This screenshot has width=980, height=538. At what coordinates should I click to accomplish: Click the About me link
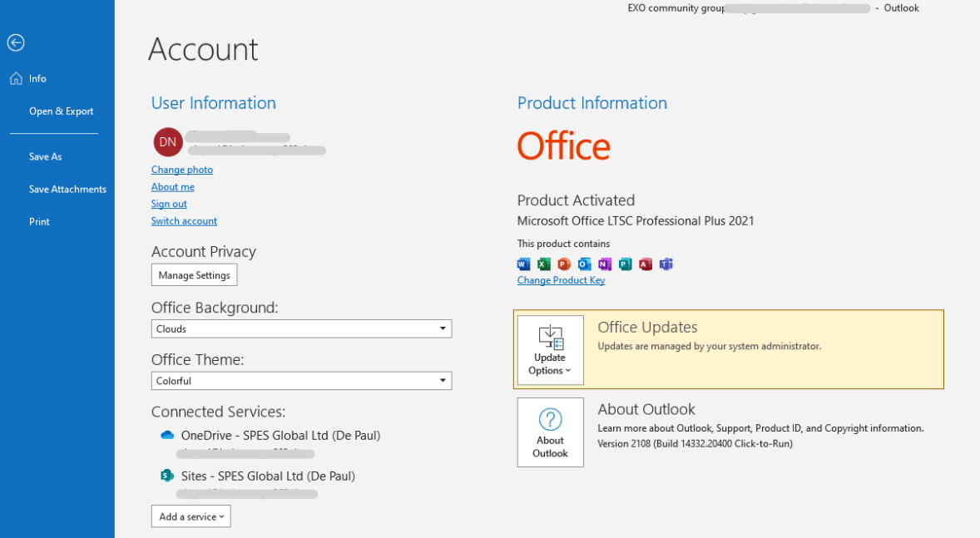coord(172,187)
